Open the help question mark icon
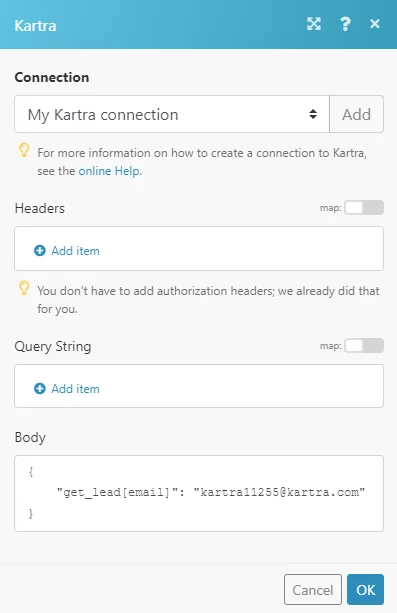The width and height of the screenshot is (397, 613). coord(345,24)
